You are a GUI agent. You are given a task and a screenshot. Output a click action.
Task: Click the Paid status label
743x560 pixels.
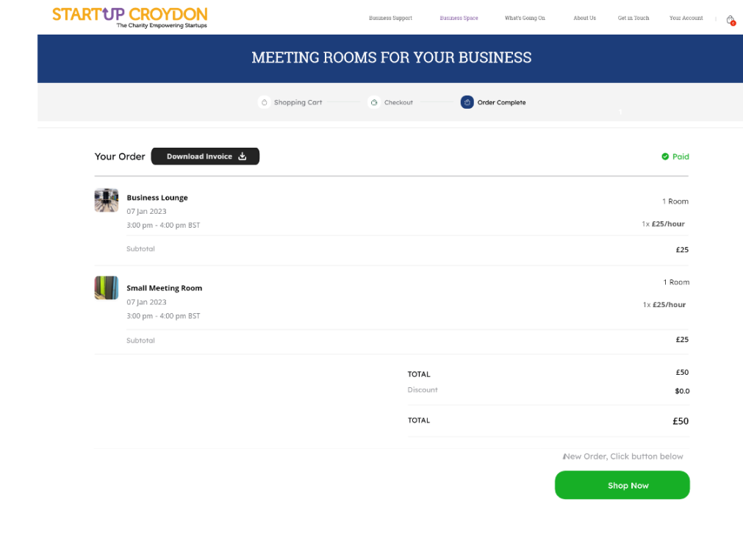pyautogui.click(x=681, y=157)
